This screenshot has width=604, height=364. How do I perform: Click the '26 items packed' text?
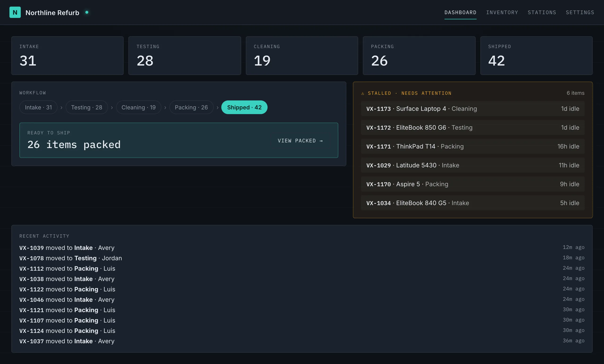[x=74, y=145]
